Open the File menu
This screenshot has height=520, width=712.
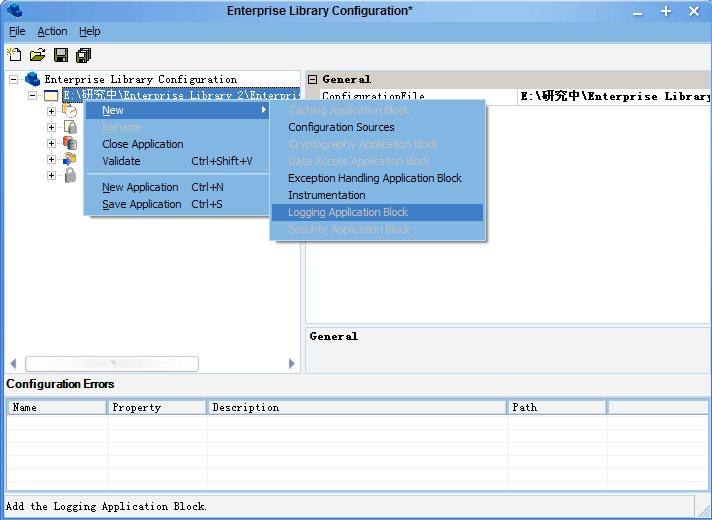[17, 31]
